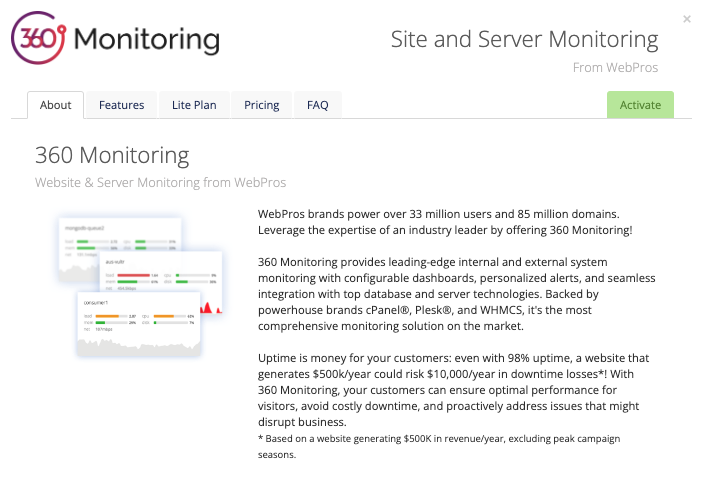Close the dialog with the X button
The height and width of the screenshot is (477, 701).
point(687,19)
